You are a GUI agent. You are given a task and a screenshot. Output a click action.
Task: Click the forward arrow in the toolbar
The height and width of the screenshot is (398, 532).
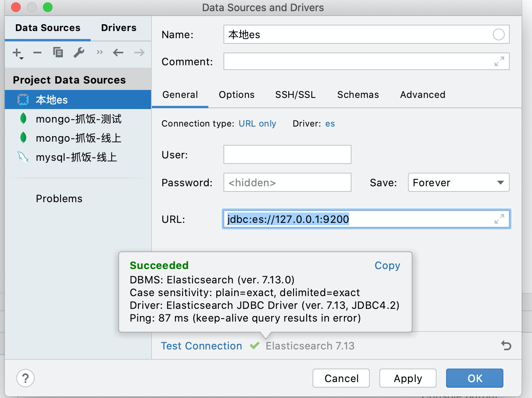tap(139, 53)
